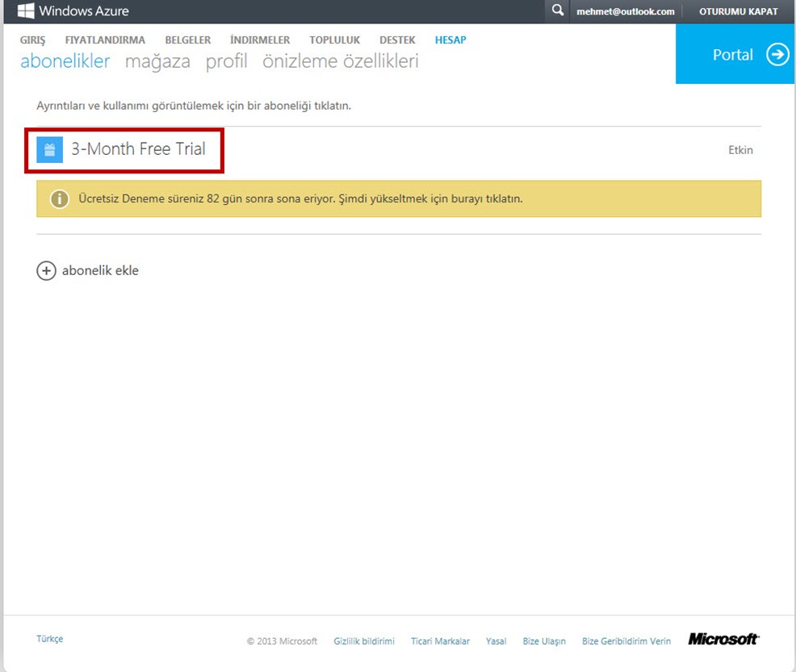The width and height of the screenshot is (796, 672).
Task: Open the search magnifier icon
Action: (557, 10)
